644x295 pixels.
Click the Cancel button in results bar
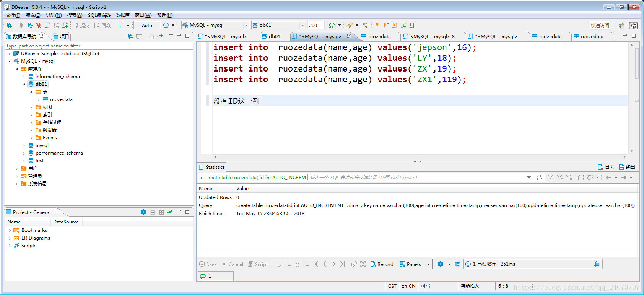pos(233,264)
